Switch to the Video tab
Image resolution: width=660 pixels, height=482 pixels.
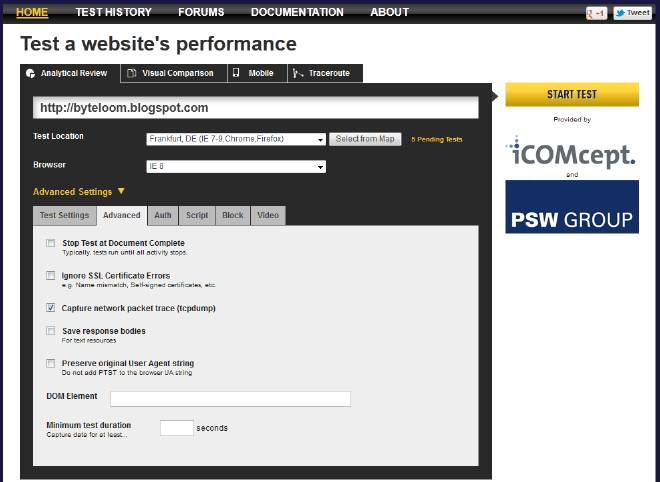[x=268, y=216]
